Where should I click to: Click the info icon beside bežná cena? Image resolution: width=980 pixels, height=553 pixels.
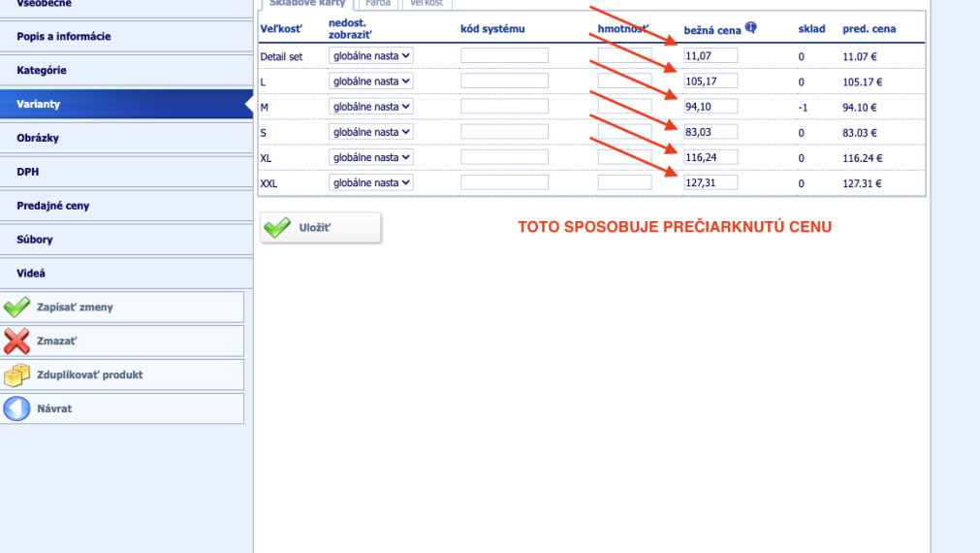click(x=750, y=28)
